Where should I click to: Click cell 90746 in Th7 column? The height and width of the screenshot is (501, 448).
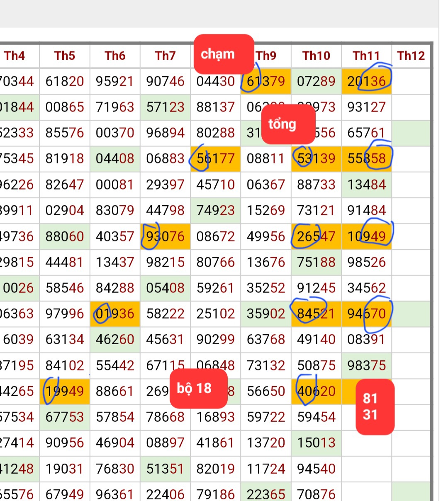click(x=165, y=81)
